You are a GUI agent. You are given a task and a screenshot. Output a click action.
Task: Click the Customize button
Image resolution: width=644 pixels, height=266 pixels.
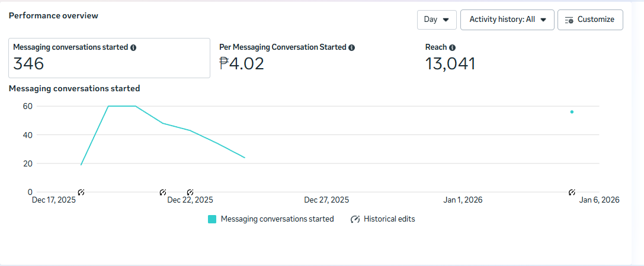[x=590, y=20]
